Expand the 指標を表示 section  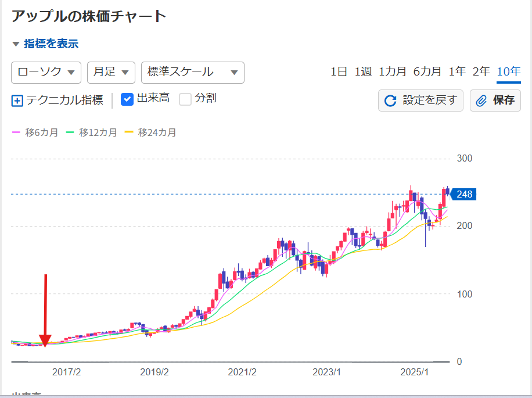pyautogui.click(x=45, y=44)
